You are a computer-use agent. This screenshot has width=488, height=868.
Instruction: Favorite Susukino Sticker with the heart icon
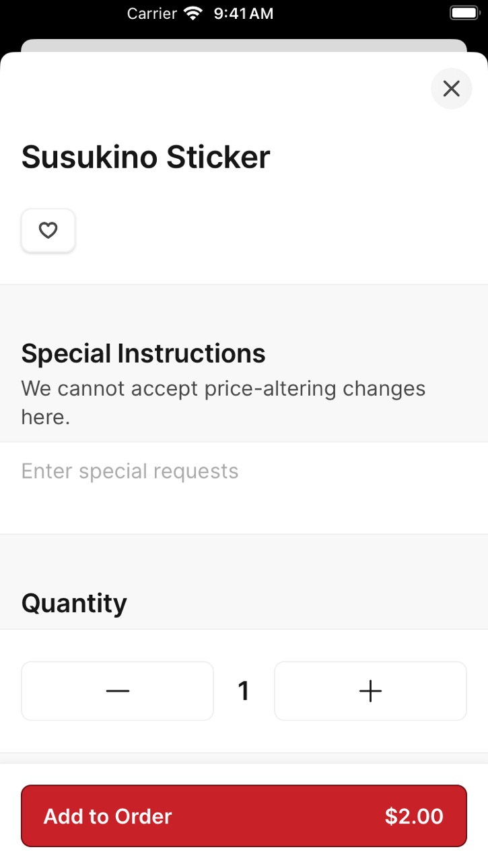click(48, 231)
